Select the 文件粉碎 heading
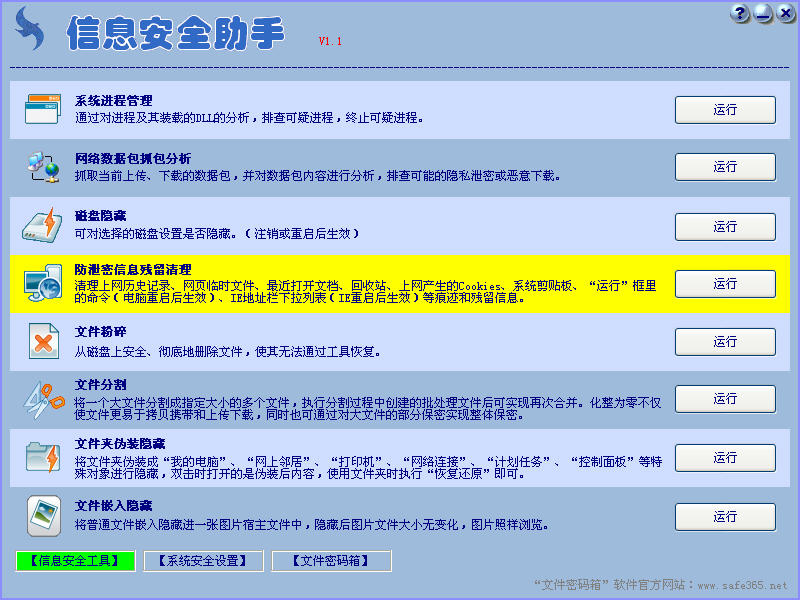Screen dimensions: 800x600 click(x=101, y=332)
